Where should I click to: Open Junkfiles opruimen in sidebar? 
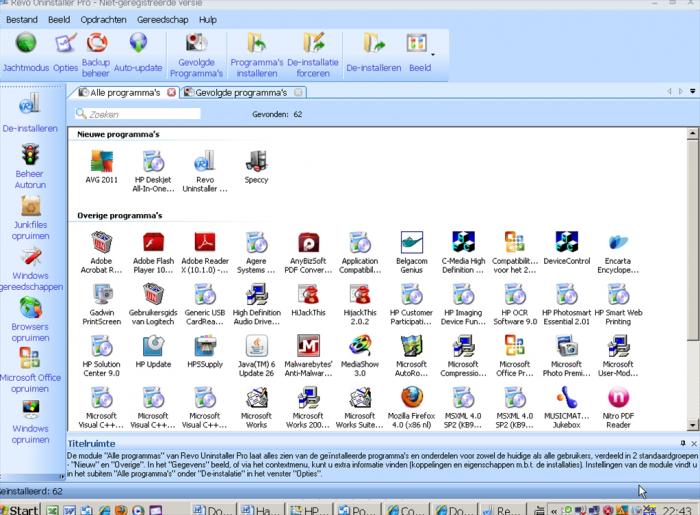pos(30,218)
